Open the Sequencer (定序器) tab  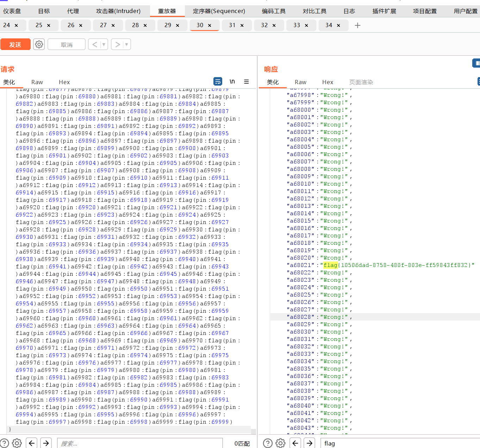(x=219, y=11)
